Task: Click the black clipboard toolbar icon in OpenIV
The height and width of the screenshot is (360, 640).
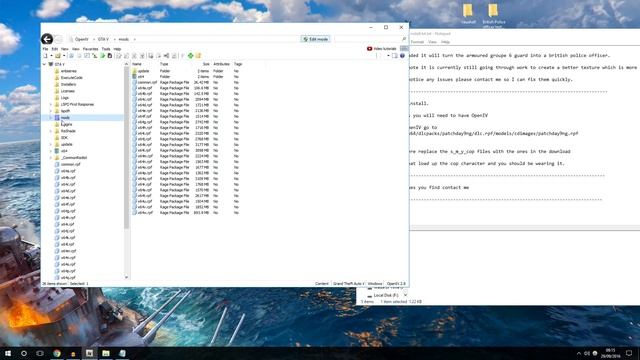Action: click(x=110, y=56)
